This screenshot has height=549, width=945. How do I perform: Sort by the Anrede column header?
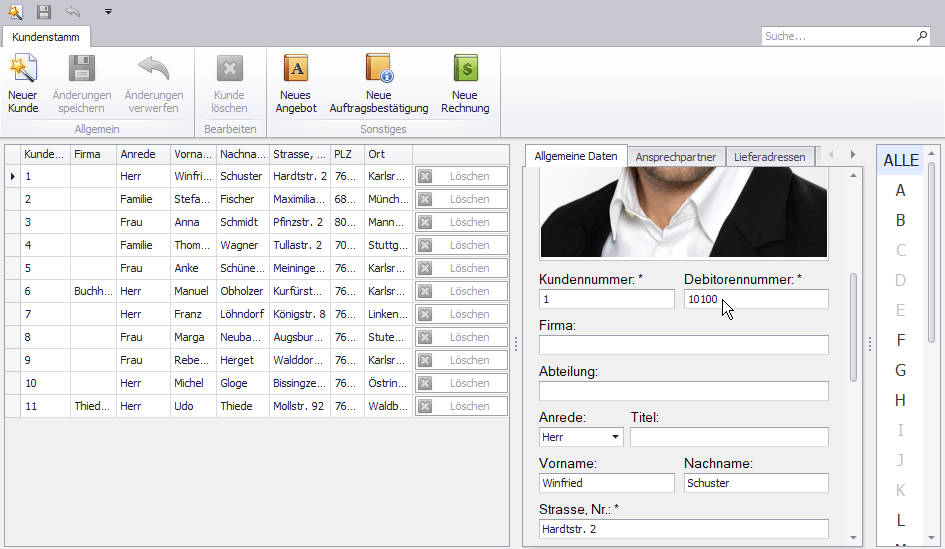point(143,154)
